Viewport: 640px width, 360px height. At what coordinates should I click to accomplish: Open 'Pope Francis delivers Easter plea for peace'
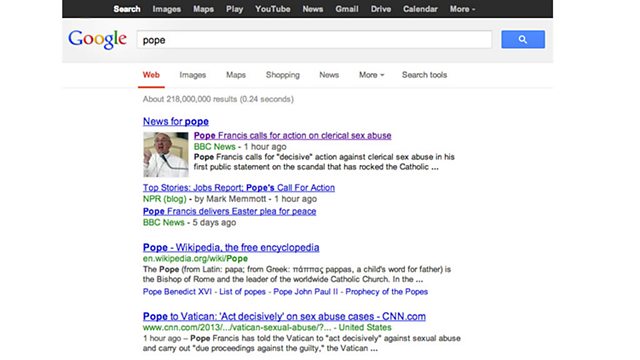pos(229,211)
